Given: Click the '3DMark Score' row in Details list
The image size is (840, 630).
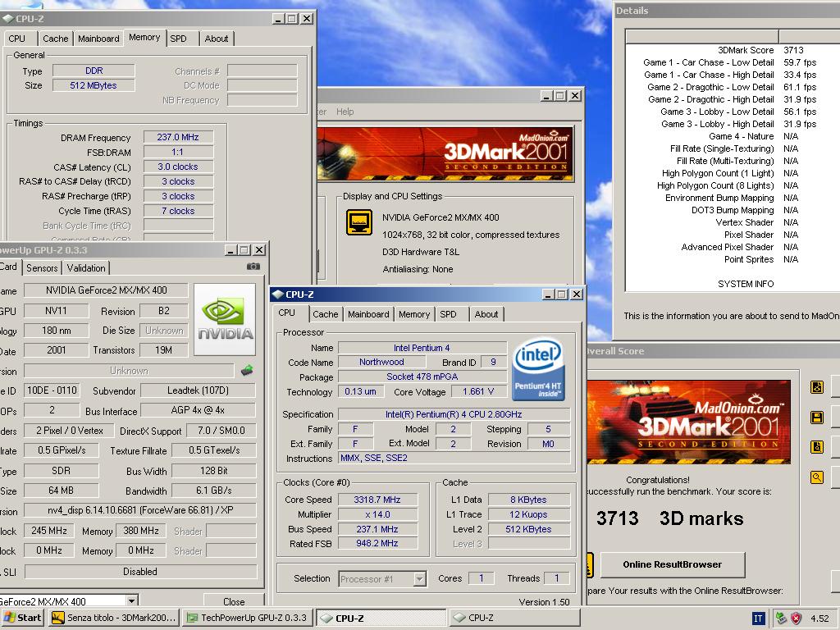Looking at the screenshot, I should pos(733,50).
